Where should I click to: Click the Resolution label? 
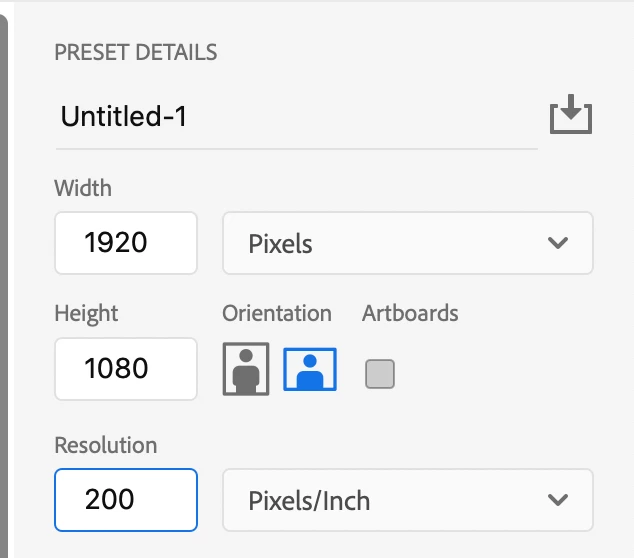tap(106, 445)
